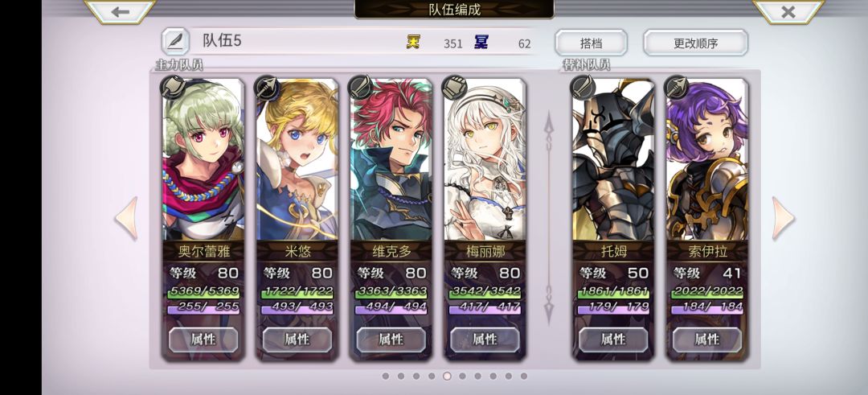Open 属性 attributes for 奥尔蕾雅
The width and height of the screenshot is (868, 395).
(x=203, y=339)
